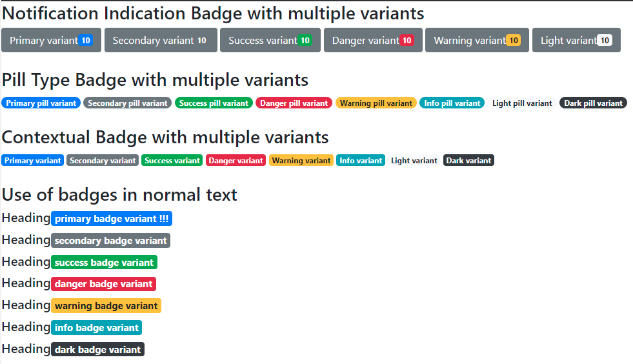Click the Danger pill variant badge

[294, 103]
